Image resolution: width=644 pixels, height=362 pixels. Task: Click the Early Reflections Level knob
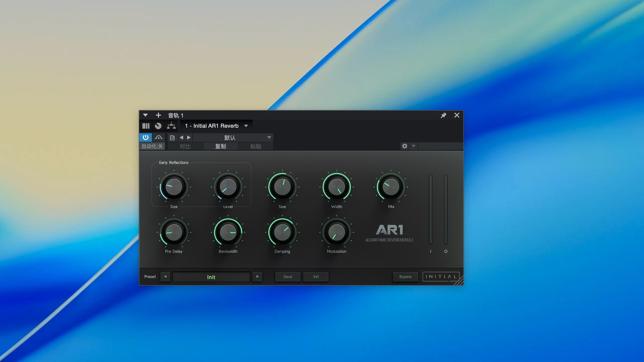coord(228,187)
